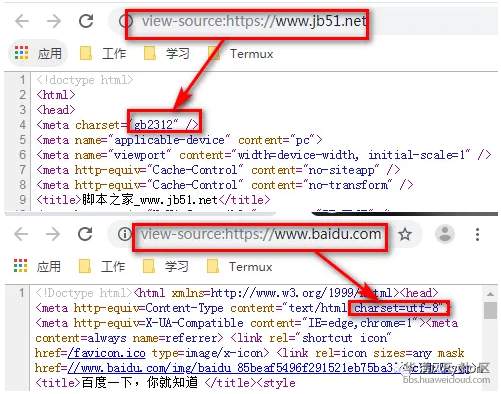
Task: Open 应用 apps shortcut in baidu.com window
Action: 37,267
